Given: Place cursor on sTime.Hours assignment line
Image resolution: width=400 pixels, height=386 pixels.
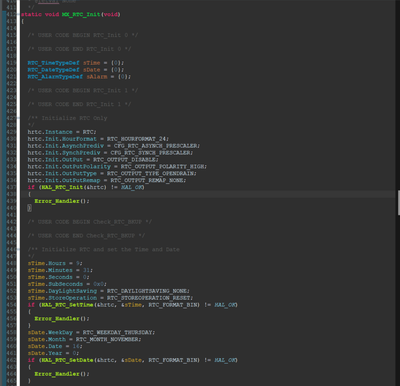Looking at the screenshot, I should coord(55,263).
